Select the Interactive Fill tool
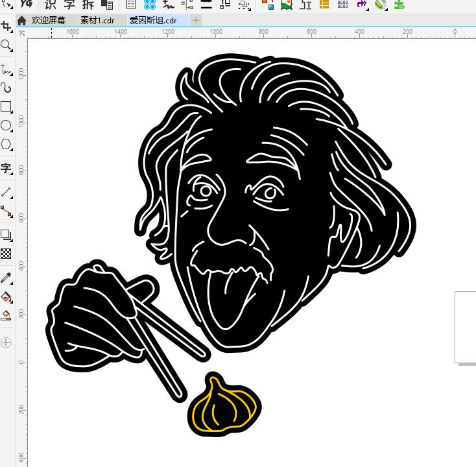 (5, 296)
